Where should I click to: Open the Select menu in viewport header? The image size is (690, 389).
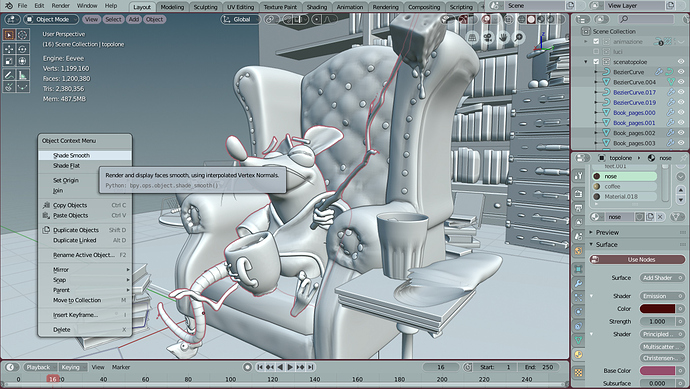[113, 19]
